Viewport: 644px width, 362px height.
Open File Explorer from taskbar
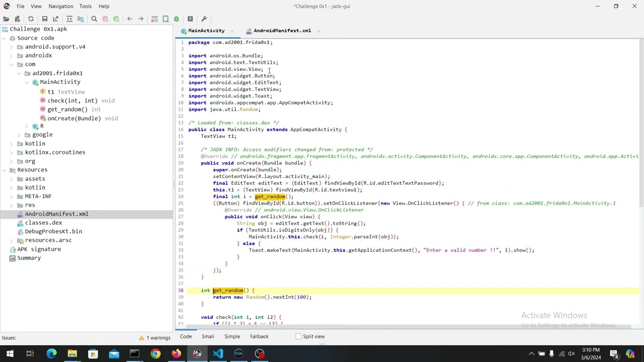click(72, 353)
